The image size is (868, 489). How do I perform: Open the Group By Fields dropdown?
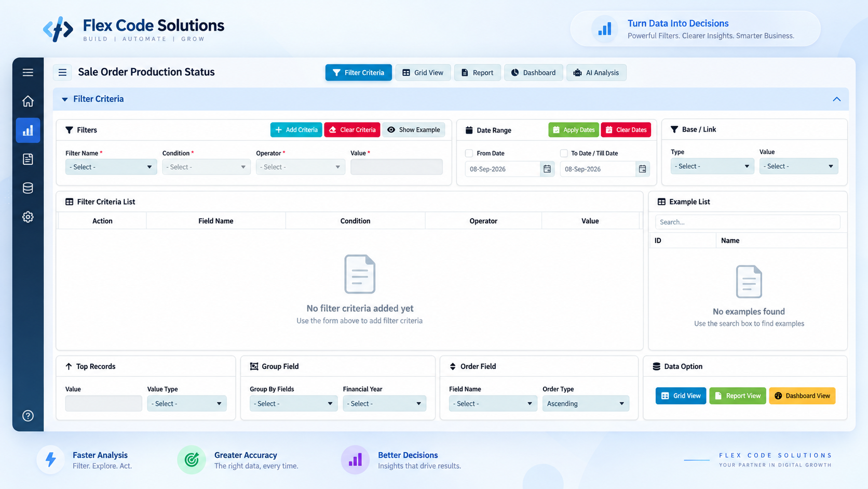pos(293,404)
